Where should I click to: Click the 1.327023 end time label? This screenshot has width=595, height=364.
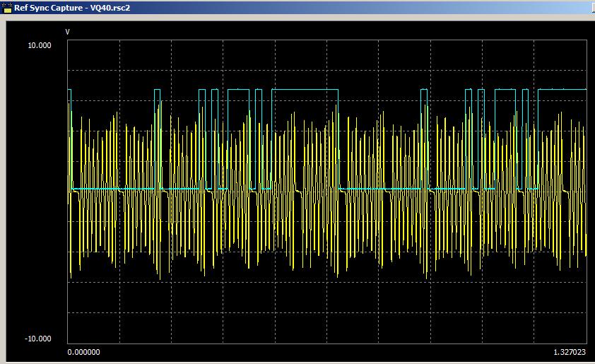(x=570, y=351)
